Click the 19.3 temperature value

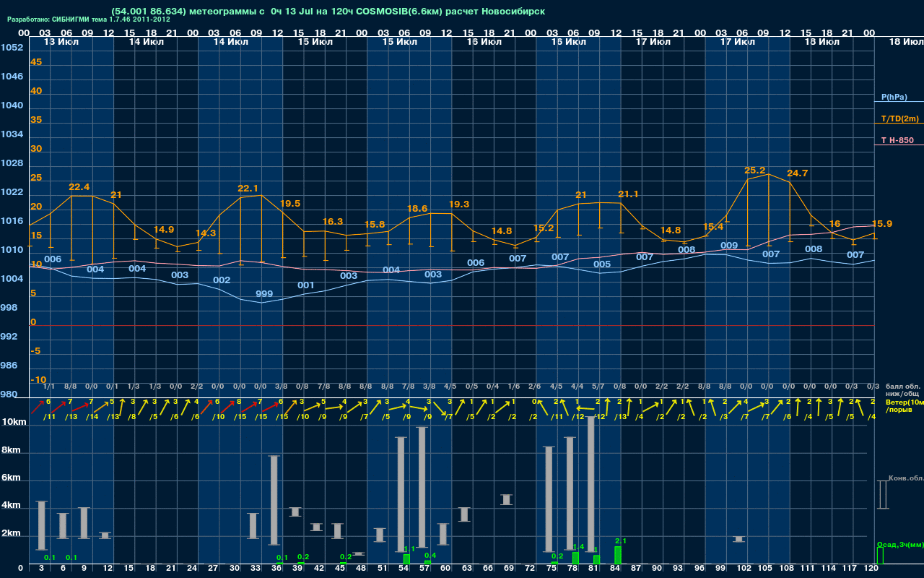(459, 204)
